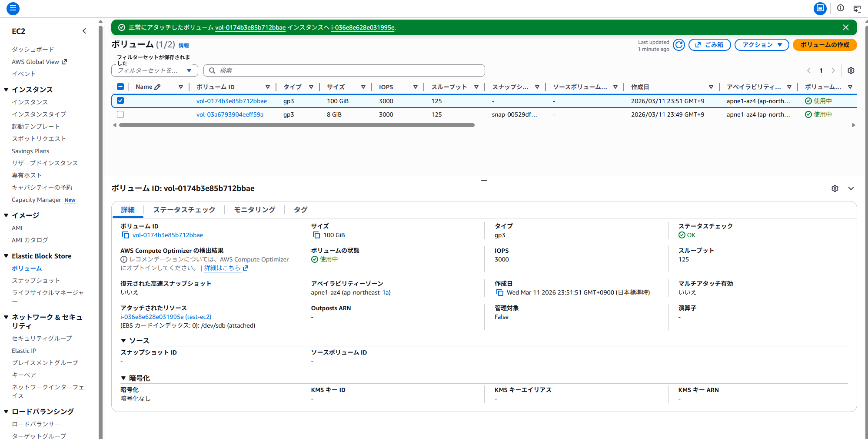Uncheck volume vol-0174b3e85b712bbae row
The width and height of the screenshot is (868, 439).
click(x=120, y=101)
